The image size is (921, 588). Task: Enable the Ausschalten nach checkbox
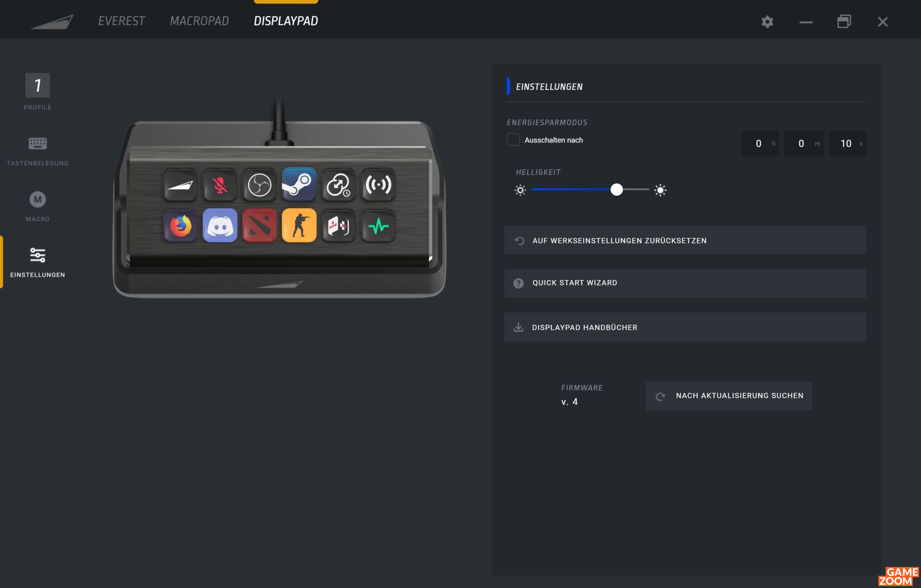(x=513, y=140)
